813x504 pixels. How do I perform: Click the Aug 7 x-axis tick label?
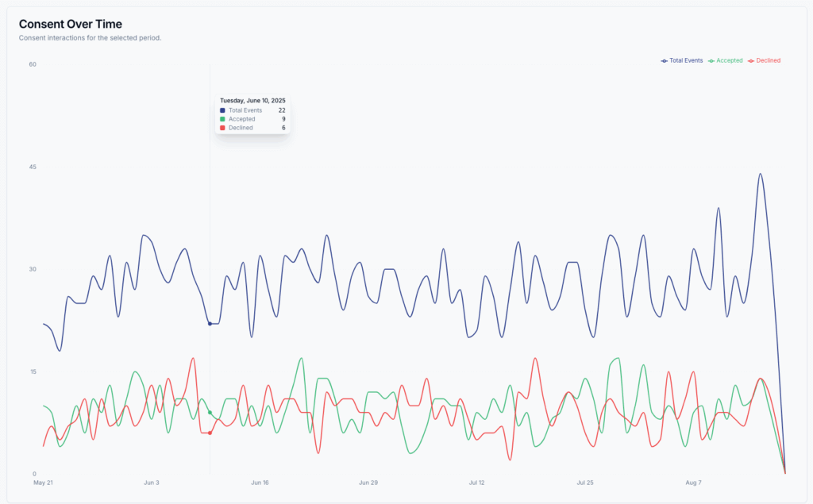click(693, 482)
